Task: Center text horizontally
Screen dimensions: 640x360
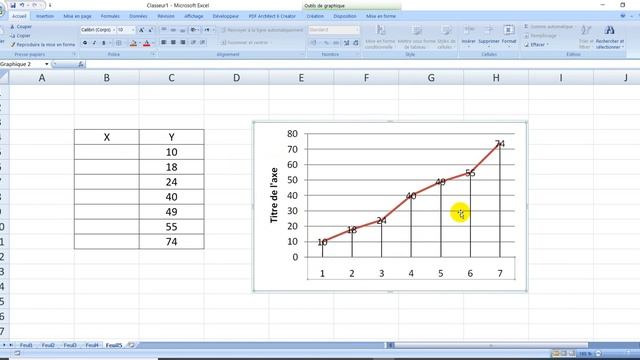Action: point(173,42)
